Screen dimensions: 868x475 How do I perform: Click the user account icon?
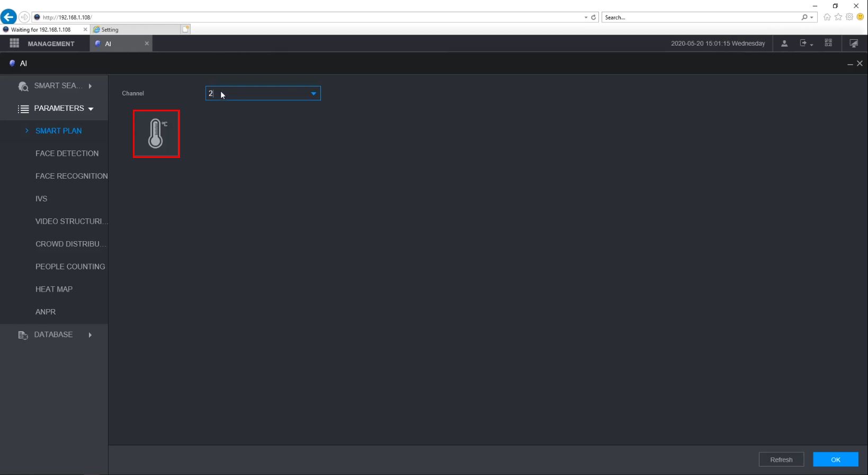(x=784, y=43)
